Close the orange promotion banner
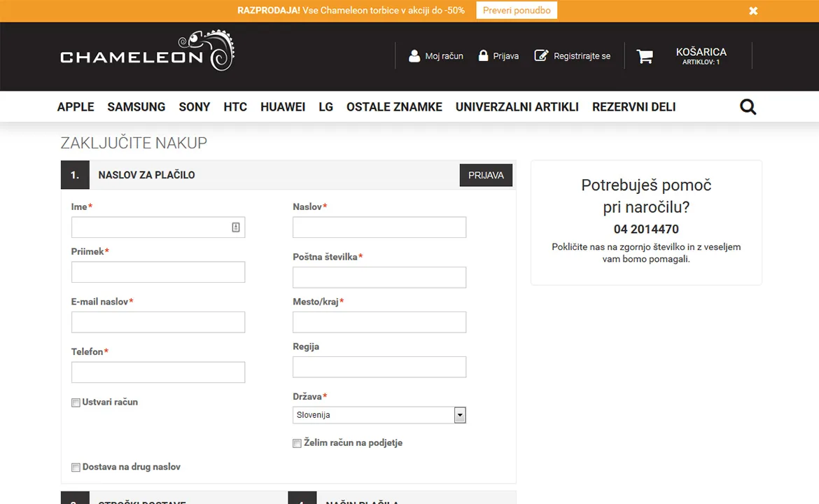Image resolution: width=819 pixels, height=504 pixels. pyautogui.click(x=753, y=10)
